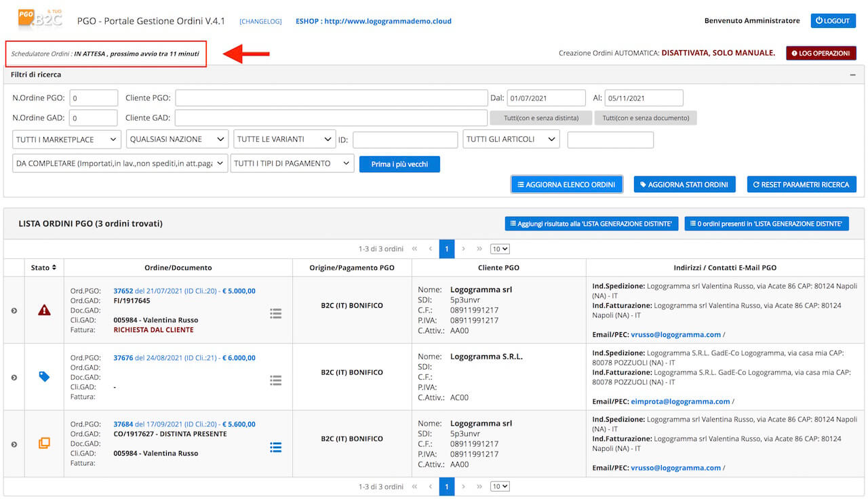The width and height of the screenshot is (868, 499).
Task: Toggle 'Prima i più vecchi' sort order
Action: [x=399, y=164]
